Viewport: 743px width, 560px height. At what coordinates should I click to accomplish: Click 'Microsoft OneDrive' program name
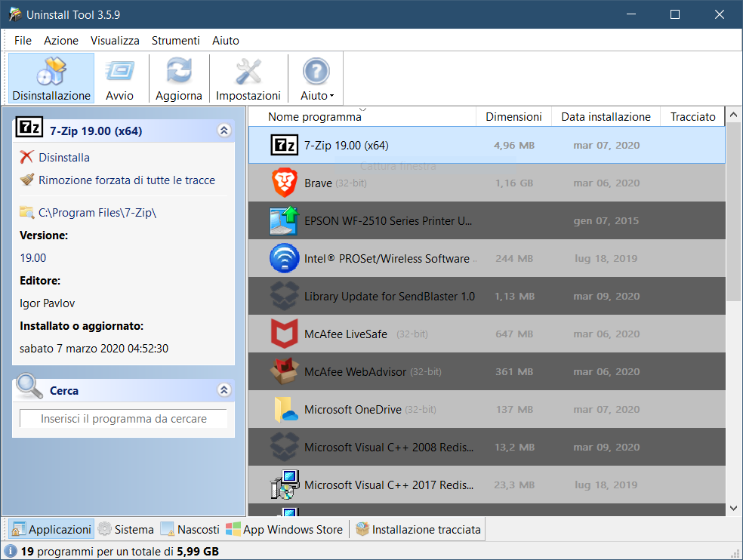coord(353,409)
